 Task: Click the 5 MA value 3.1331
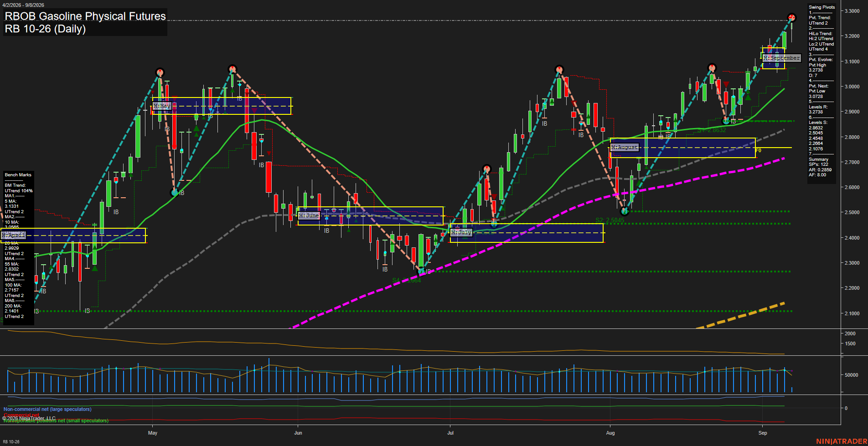click(12, 207)
